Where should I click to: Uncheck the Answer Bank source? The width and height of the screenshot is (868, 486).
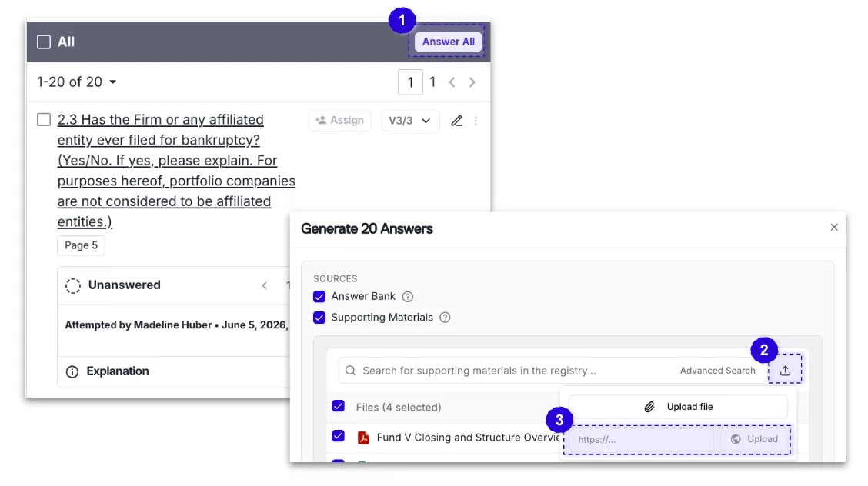pos(319,297)
